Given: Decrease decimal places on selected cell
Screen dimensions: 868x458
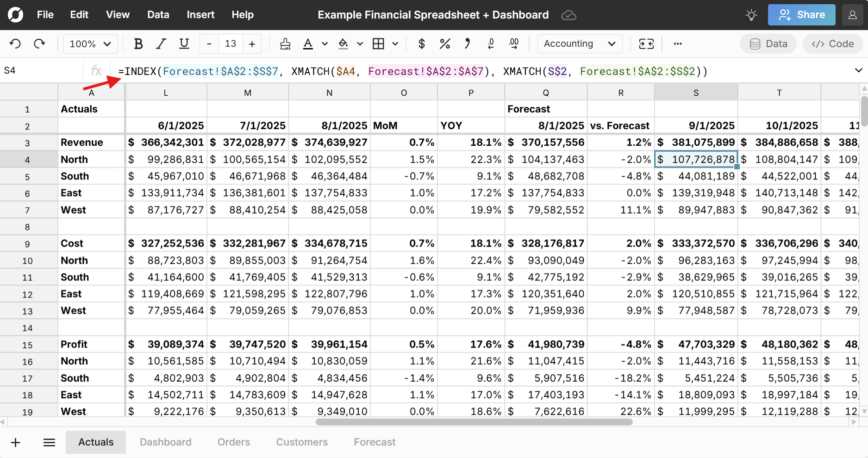Looking at the screenshot, I should (491, 43).
